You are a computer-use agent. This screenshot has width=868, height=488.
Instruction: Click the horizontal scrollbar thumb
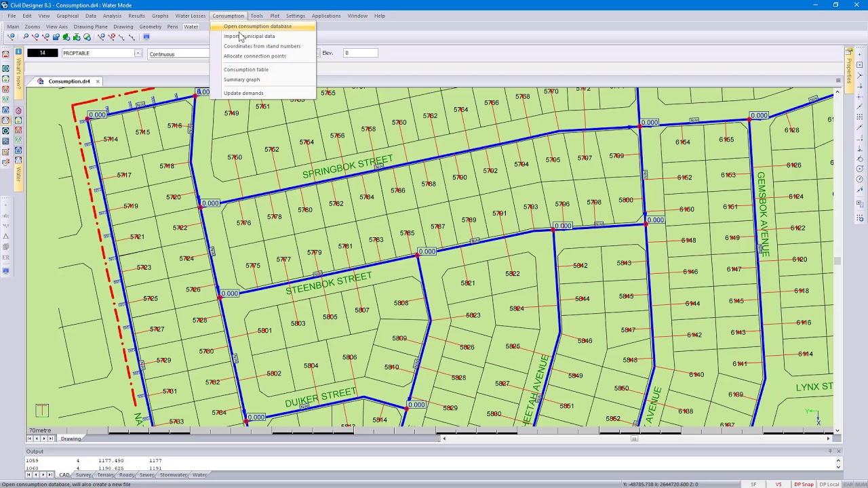point(635,439)
